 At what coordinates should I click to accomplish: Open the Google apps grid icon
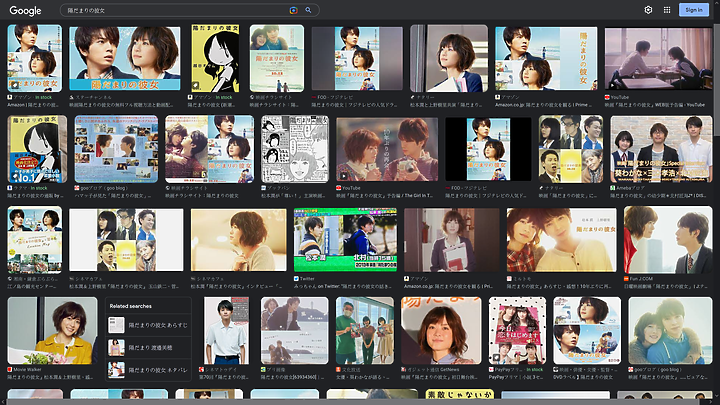coord(667,10)
